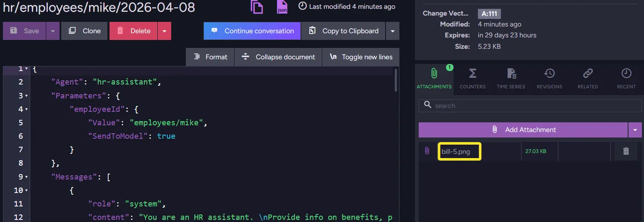Click Collapse document button
The height and width of the screenshot is (222, 644).
click(278, 57)
